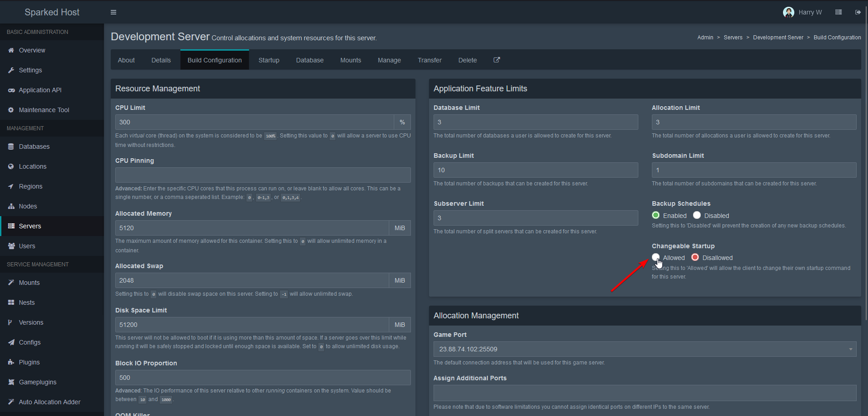Select Disallowed for Changeable Startup
Screen dimensions: 868x416
(x=695, y=257)
